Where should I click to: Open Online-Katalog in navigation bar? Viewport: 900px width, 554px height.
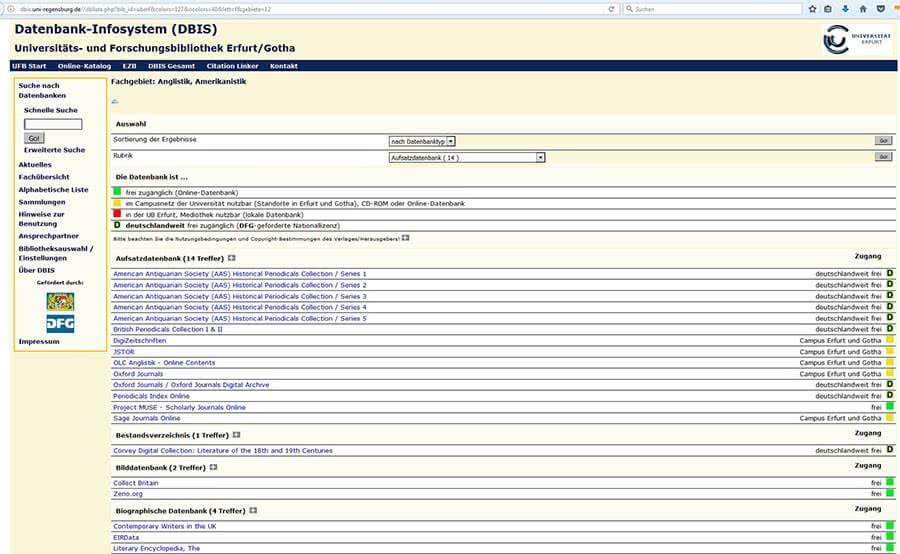click(84, 66)
